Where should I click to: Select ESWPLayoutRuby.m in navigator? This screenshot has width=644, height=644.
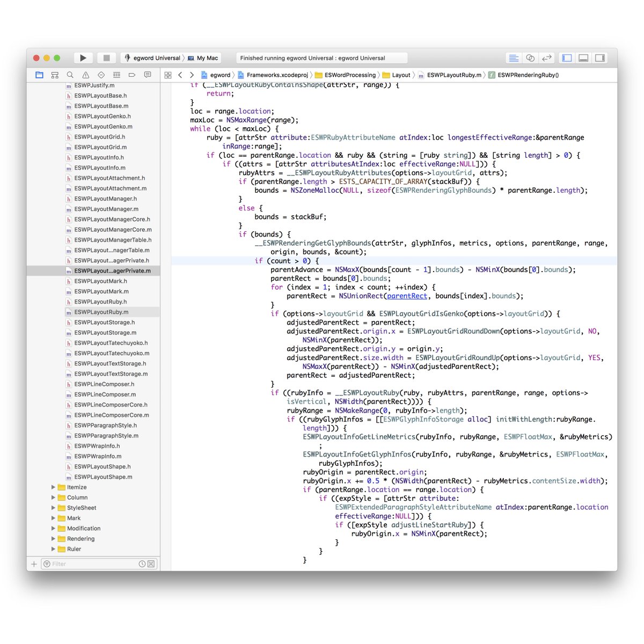click(x=93, y=312)
